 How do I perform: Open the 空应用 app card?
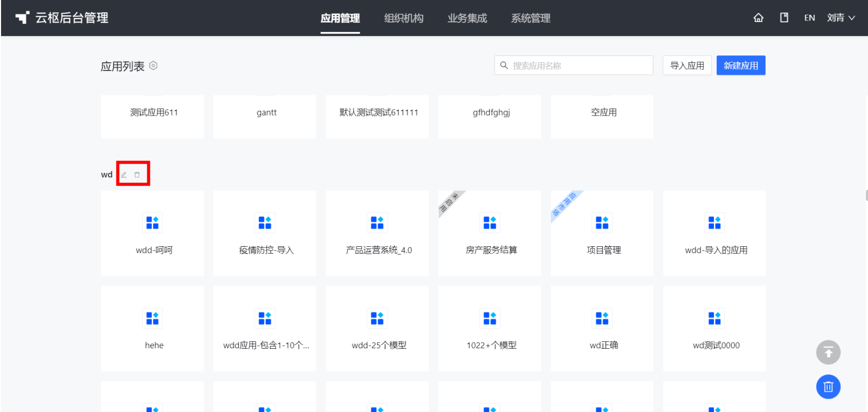[x=602, y=117]
